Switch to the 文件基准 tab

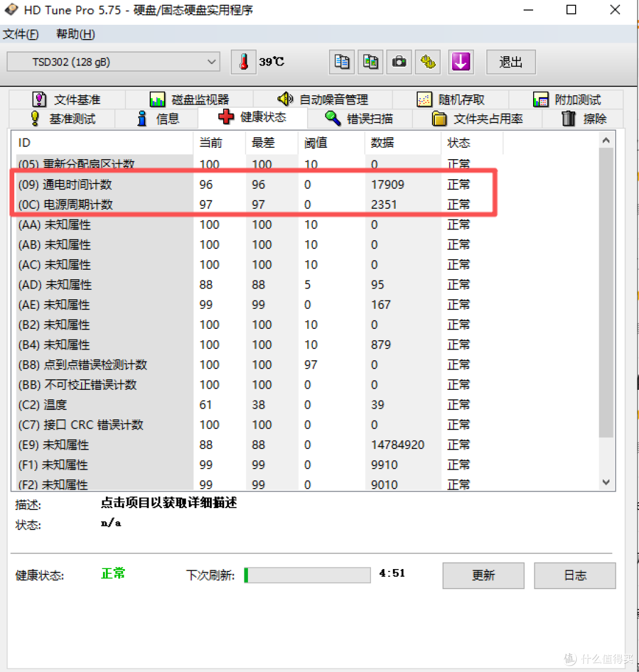click(67, 99)
